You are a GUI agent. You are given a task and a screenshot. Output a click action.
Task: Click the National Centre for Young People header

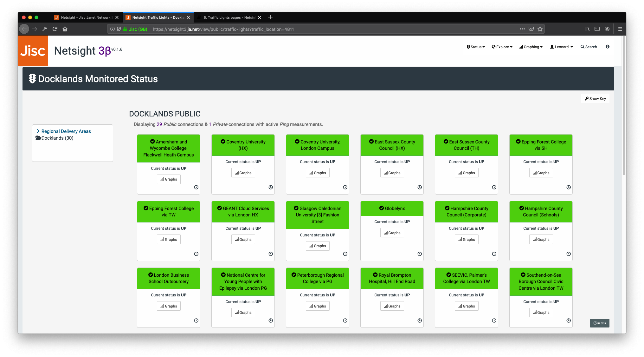pyautogui.click(x=243, y=281)
